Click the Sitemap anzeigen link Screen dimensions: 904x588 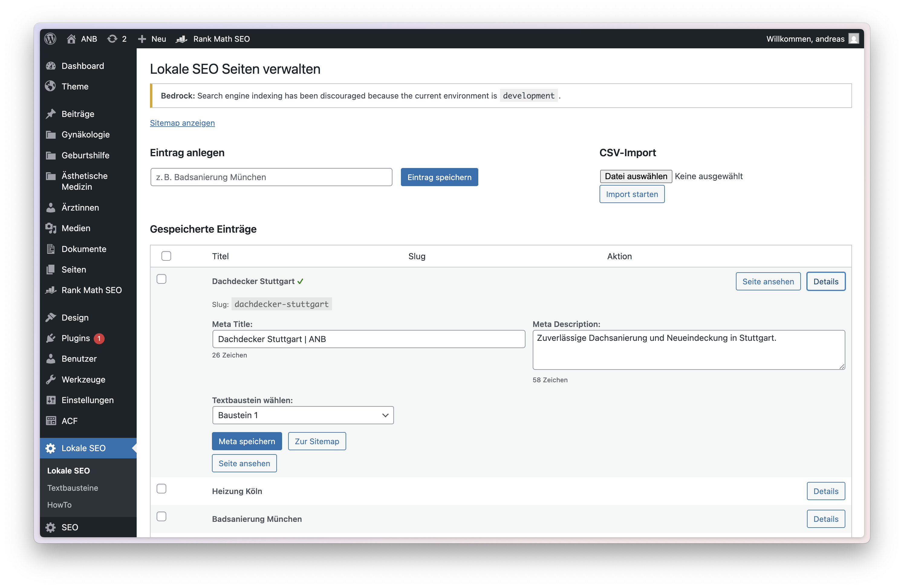point(182,123)
